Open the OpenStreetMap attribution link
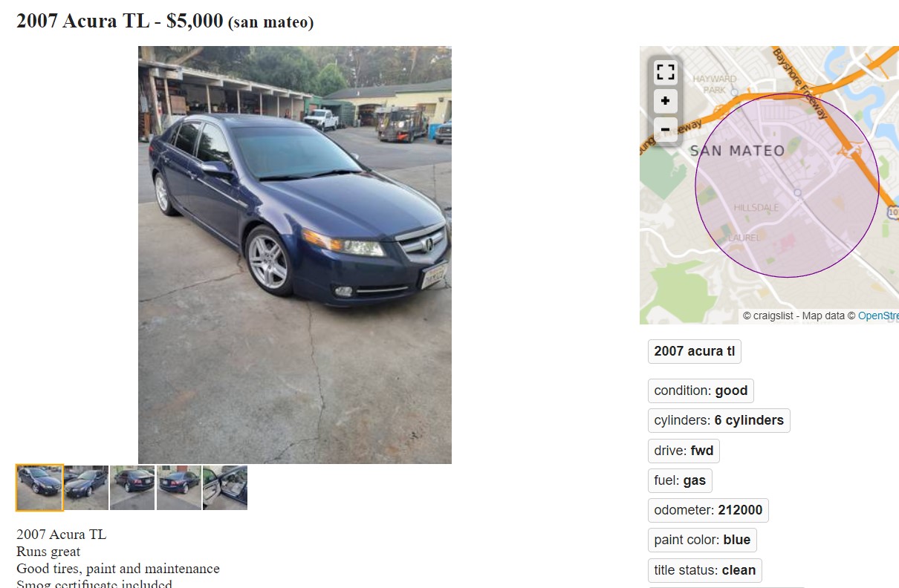The height and width of the screenshot is (588, 899). 878,316
